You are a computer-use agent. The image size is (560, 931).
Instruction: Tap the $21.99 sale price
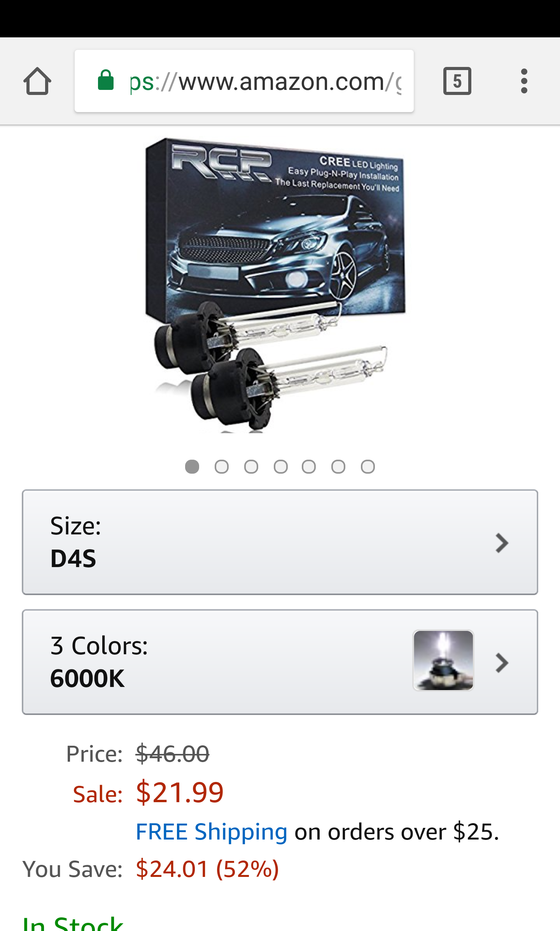click(x=180, y=792)
